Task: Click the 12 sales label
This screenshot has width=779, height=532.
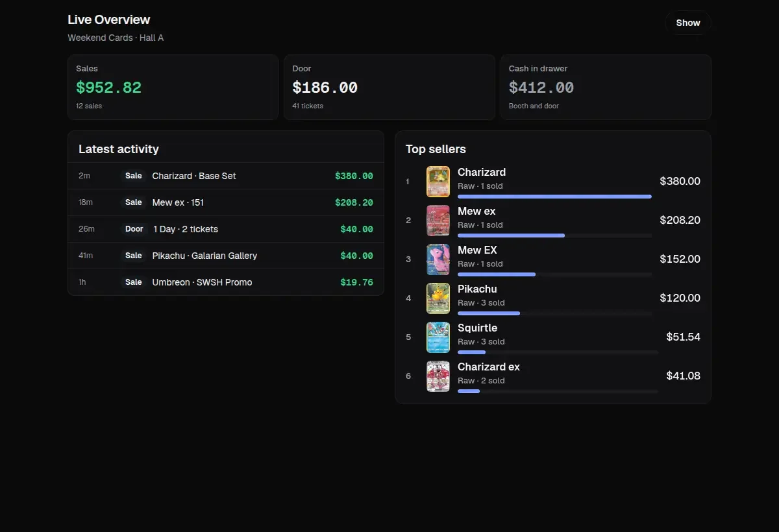Action: tap(89, 106)
